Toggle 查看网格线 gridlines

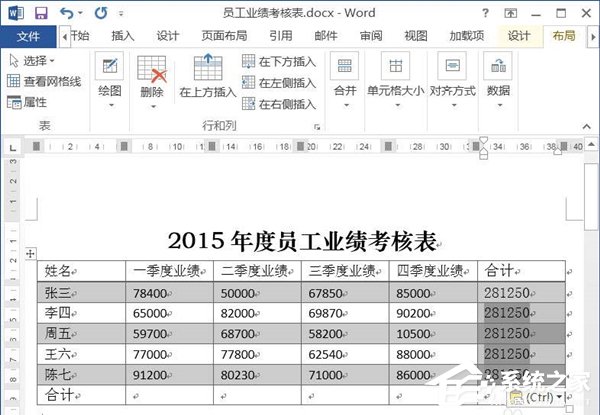pyautogui.click(x=44, y=81)
